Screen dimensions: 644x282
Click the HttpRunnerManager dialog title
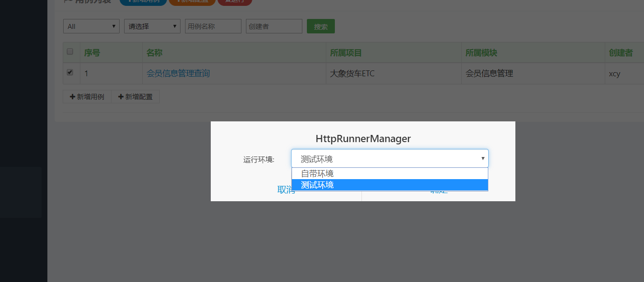[x=363, y=139]
